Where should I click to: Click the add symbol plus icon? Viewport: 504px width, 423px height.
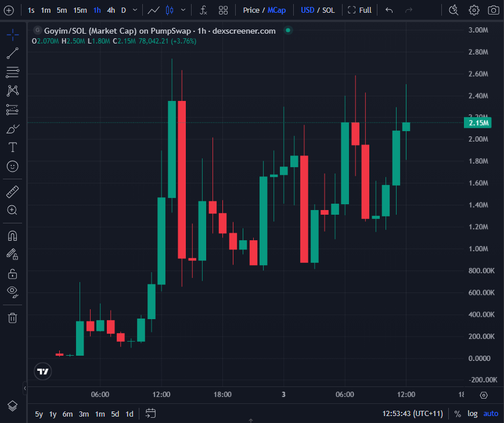tap(9, 10)
